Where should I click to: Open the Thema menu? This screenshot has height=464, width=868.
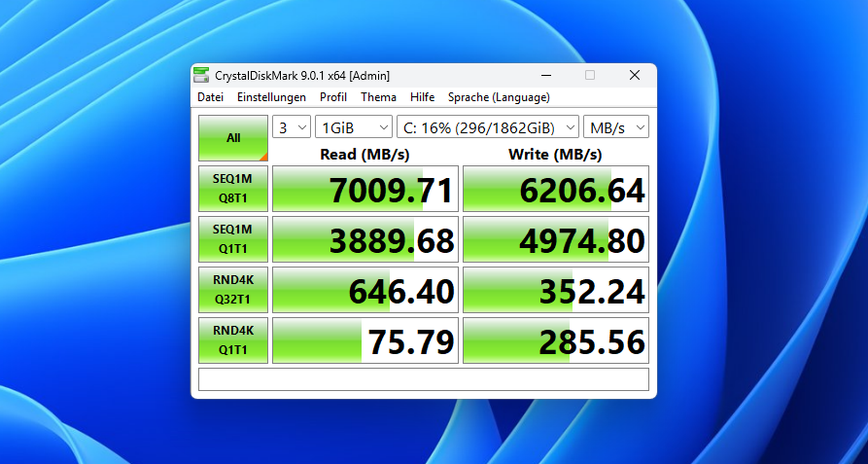tap(378, 97)
